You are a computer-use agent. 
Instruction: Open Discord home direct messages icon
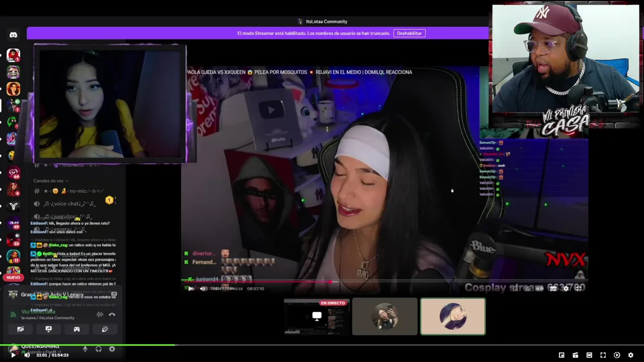pyautogui.click(x=14, y=35)
